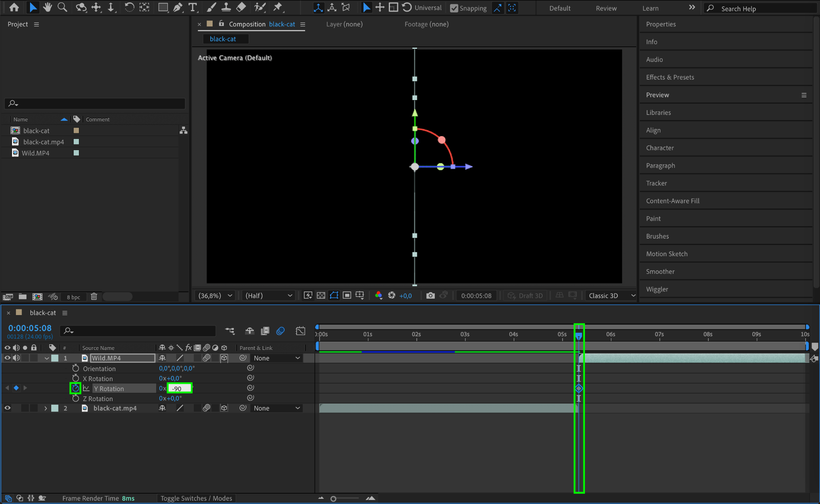
Task: Open the Graph Editor in timeline
Action: [x=300, y=331]
